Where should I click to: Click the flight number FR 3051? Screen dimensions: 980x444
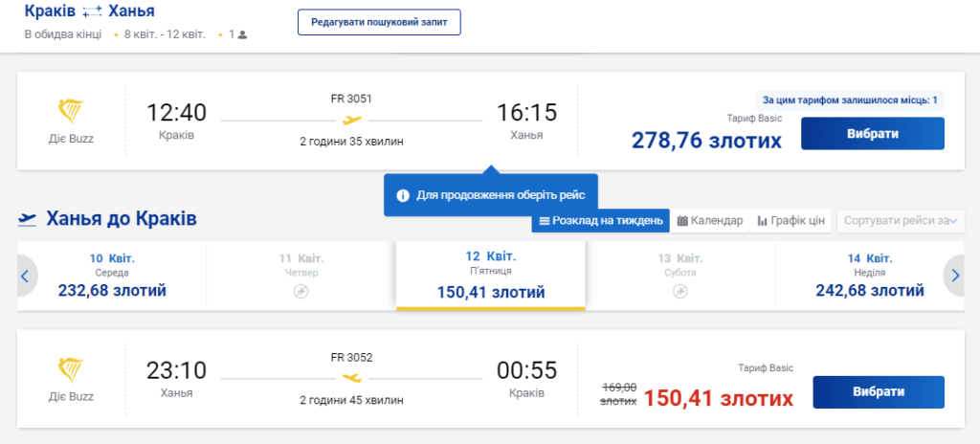[x=352, y=99]
